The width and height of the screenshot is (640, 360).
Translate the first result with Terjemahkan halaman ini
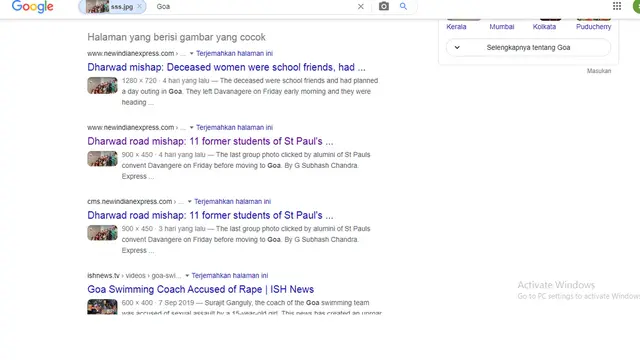click(x=234, y=53)
